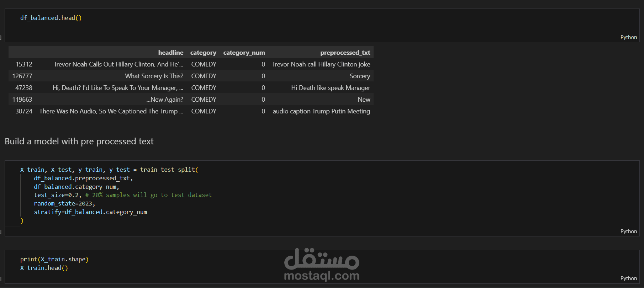The height and width of the screenshot is (288, 644).
Task: Click headline 'Hi, Death? I'd Like To Speak'
Action: [x=118, y=88]
